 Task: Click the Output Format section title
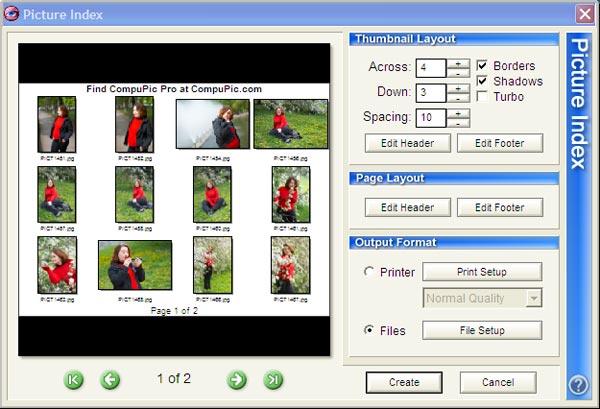point(396,242)
